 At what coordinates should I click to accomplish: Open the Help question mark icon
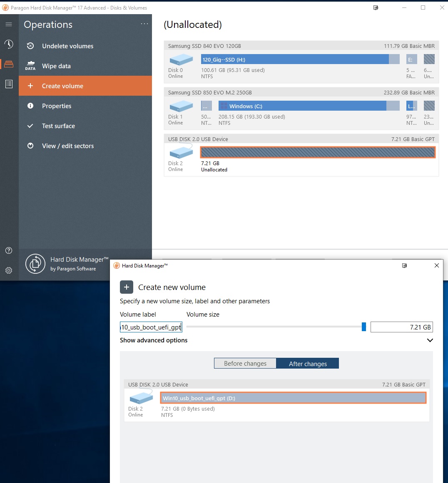point(9,250)
